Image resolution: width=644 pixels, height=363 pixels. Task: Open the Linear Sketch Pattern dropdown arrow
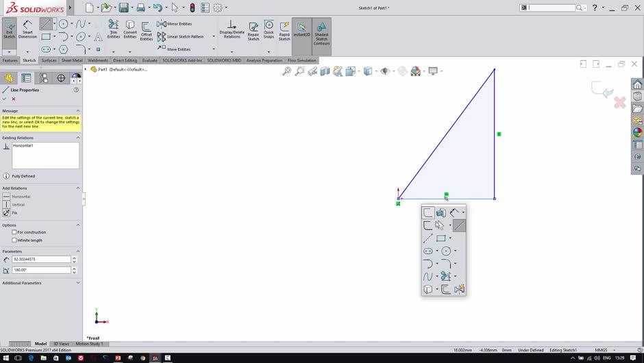(214, 36)
